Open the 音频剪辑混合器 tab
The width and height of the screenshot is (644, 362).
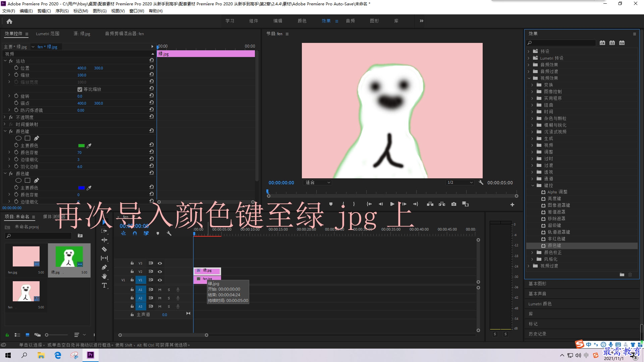pos(124,34)
